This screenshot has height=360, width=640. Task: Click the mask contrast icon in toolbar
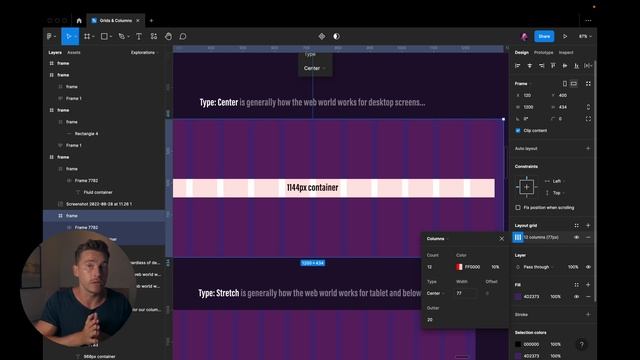pos(336,36)
